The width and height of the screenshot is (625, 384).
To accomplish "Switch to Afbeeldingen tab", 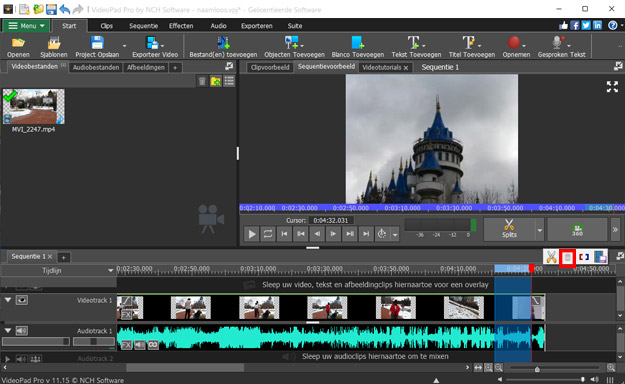I will 145,67.
